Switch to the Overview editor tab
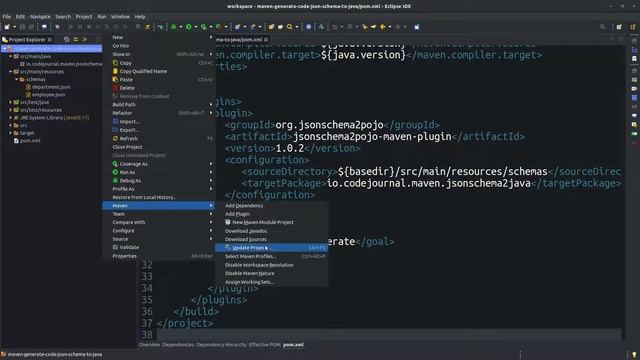The width and height of the screenshot is (640, 360). tap(149, 345)
